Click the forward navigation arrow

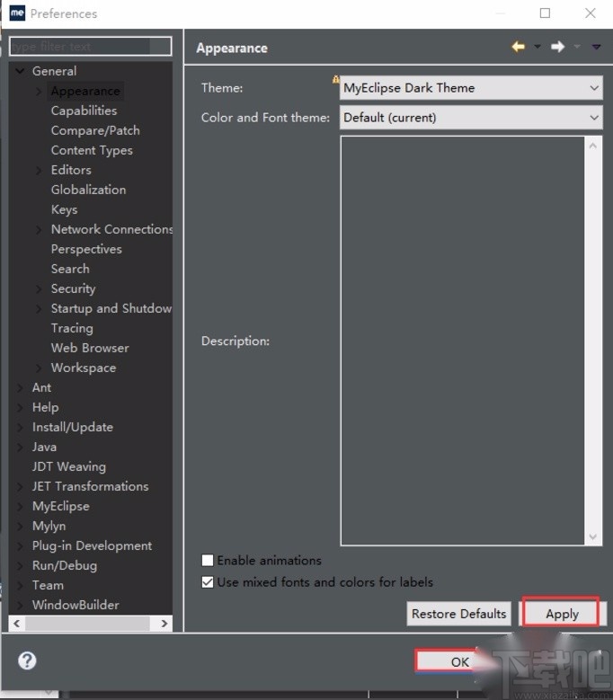click(x=557, y=47)
